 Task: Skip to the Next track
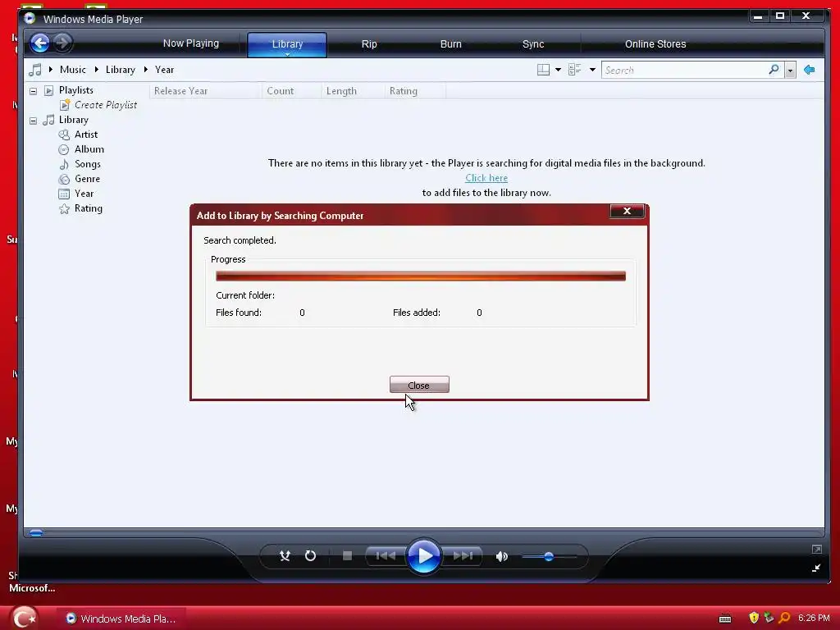463,556
